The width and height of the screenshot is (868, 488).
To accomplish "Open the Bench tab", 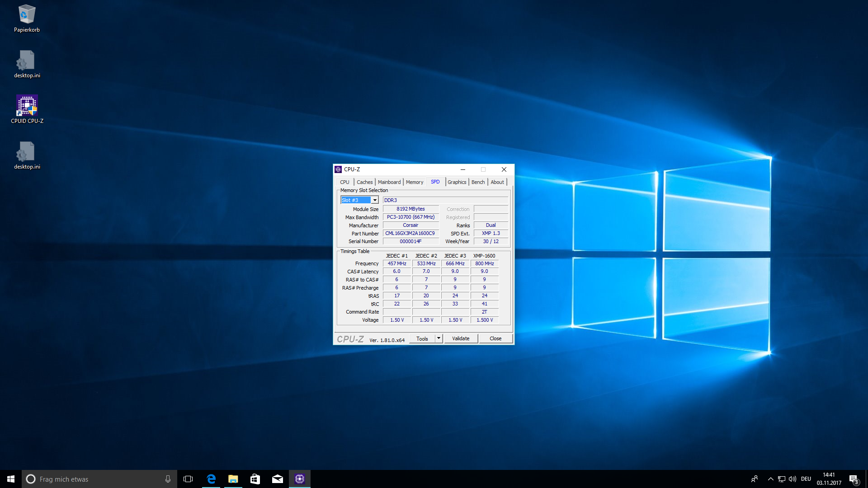I will click(478, 182).
